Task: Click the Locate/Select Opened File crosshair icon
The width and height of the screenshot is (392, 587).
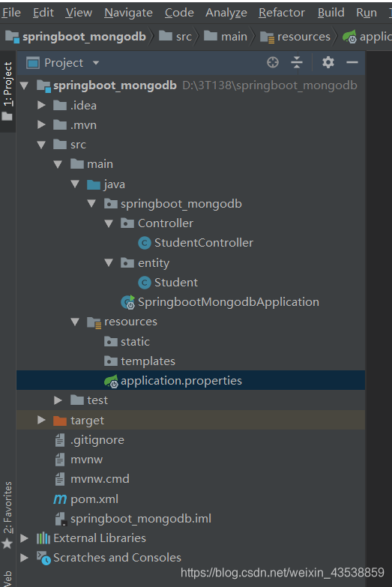Action: click(273, 62)
